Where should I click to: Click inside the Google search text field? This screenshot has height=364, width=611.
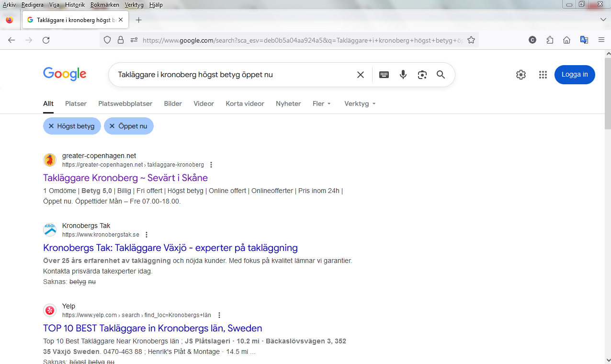point(230,75)
